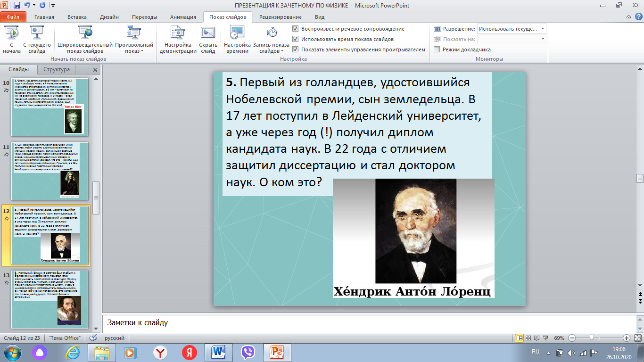Click spell check icon in status bar
The width and height of the screenshot is (644, 362).
[93, 338]
